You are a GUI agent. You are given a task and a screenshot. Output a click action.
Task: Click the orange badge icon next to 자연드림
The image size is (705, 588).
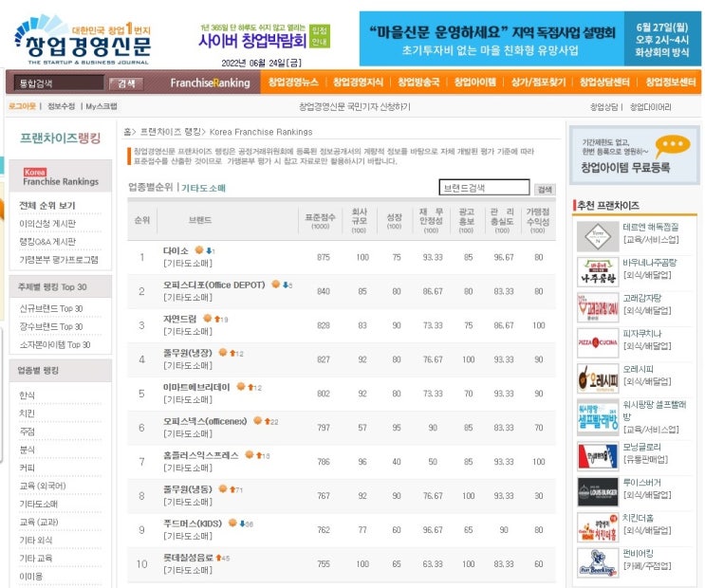pyautogui.click(x=207, y=319)
